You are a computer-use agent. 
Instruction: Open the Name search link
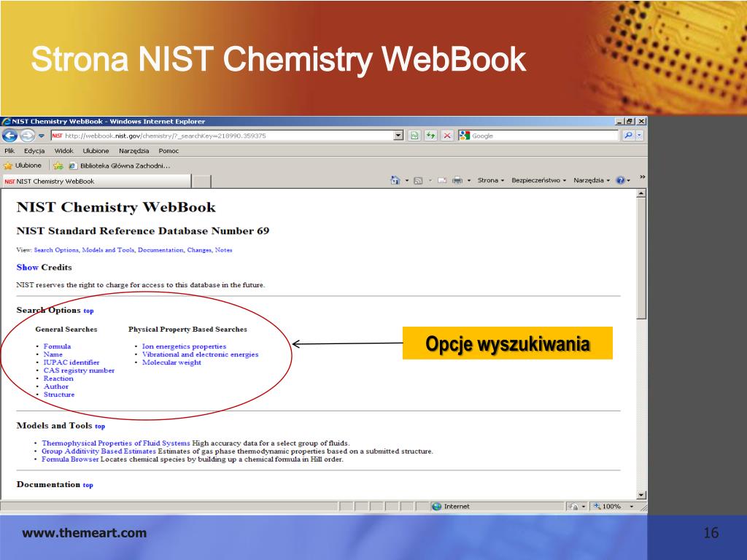tap(53, 354)
